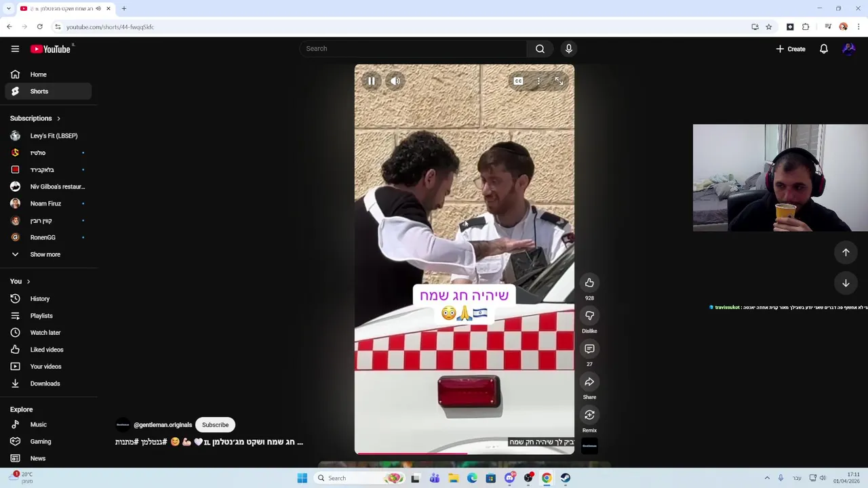
Task: Click the search magnifier button
Action: [x=540, y=49]
